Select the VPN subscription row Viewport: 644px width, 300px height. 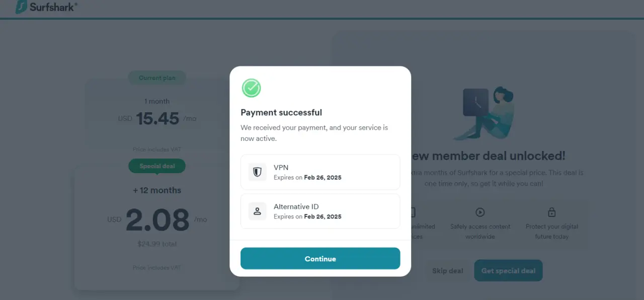[x=320, y=172]
